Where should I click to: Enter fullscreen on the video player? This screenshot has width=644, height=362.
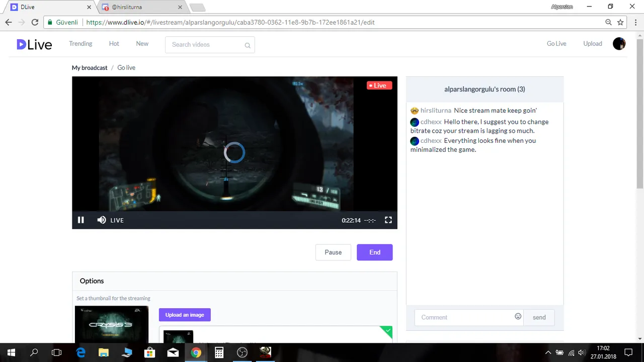tap(388, 220)
